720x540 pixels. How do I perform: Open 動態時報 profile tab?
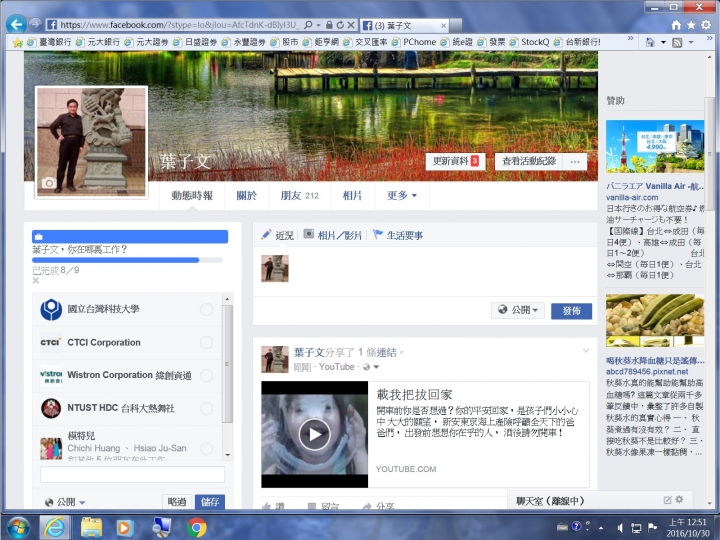tap(192, 196)
